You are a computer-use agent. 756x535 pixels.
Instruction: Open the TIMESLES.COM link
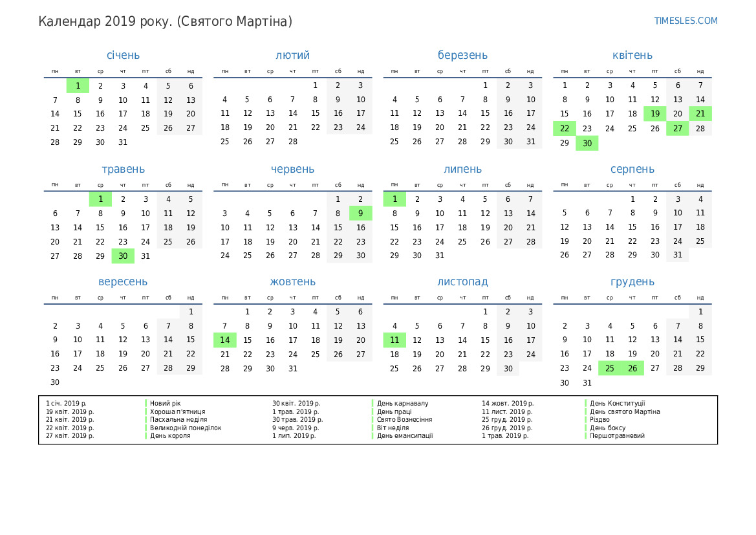[686, 21]
